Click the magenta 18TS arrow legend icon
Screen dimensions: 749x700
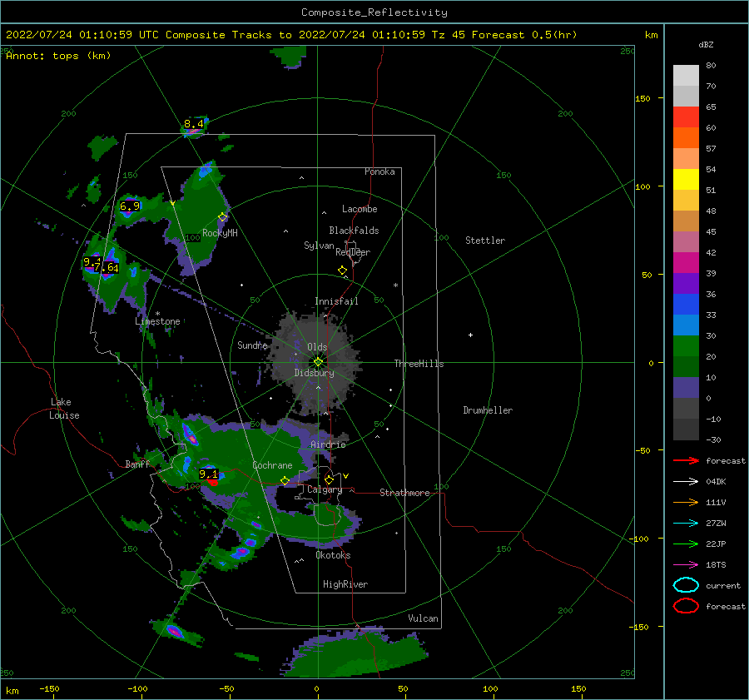point(686,565)
